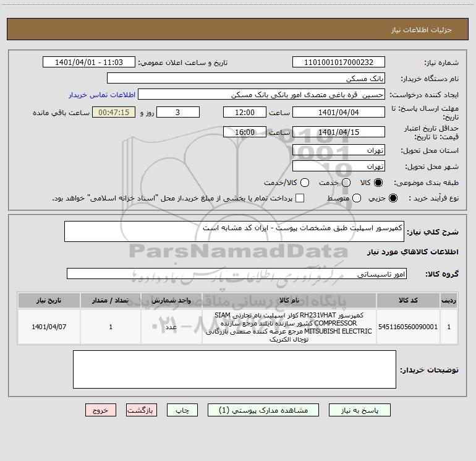Screen dimensions: 476x461
Task: Click the خروج exit button
Action: (101, 410)
